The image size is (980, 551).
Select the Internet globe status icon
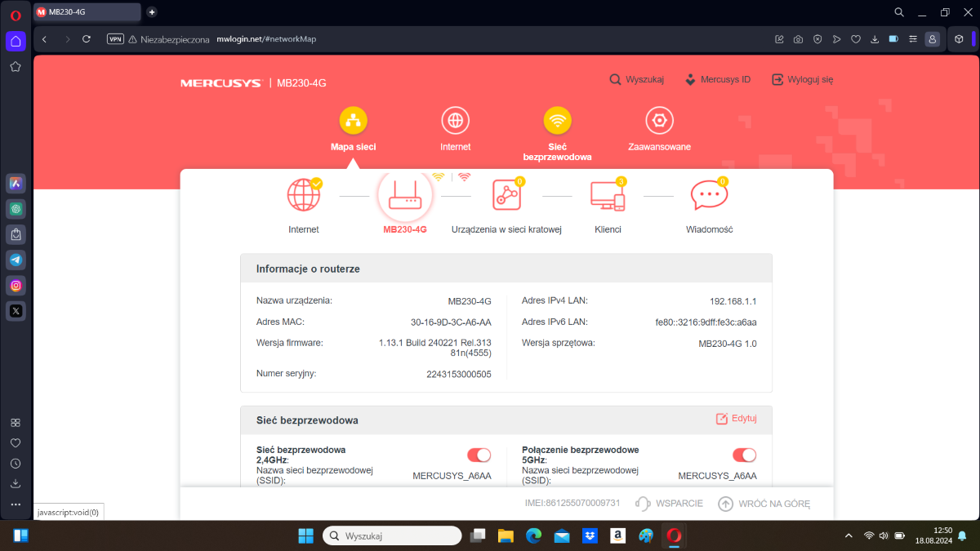coord(304,195)
